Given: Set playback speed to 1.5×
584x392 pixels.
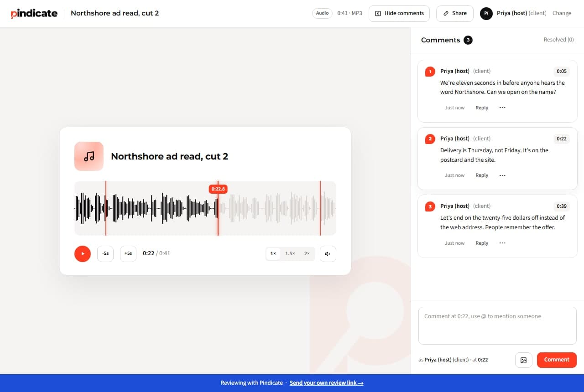Looking at the screenshot, I should [x=290, y=253].
